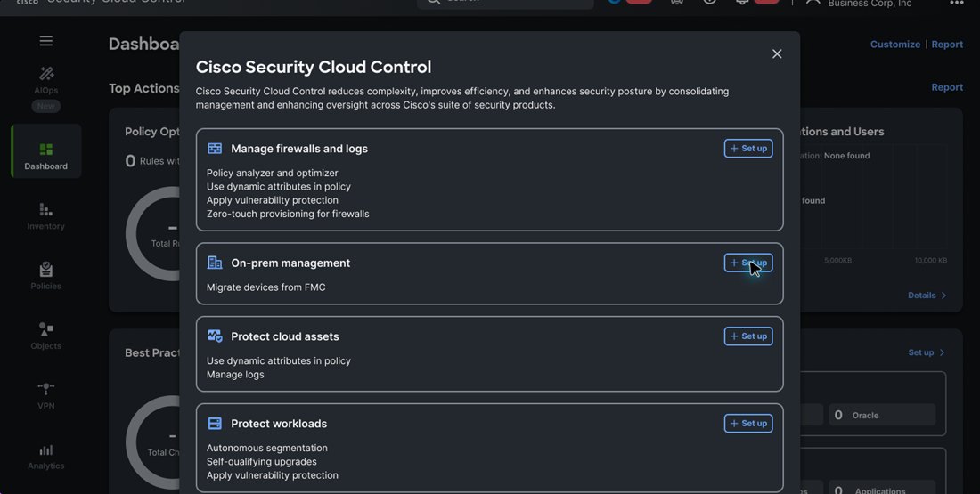The height and width of the screenshot is (494, 980).
Task: Click Self-qualifying upgrades text
Action: (262, 462)
